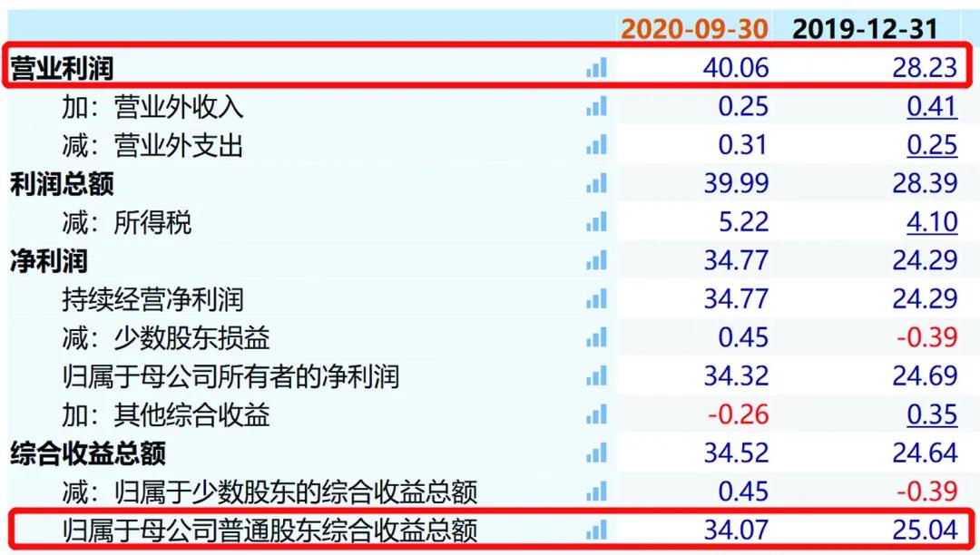Screen dimensions: 980x555
Task: Click the 减：归属于少数股东的综合收益总额 label
Action: (269, 492)
